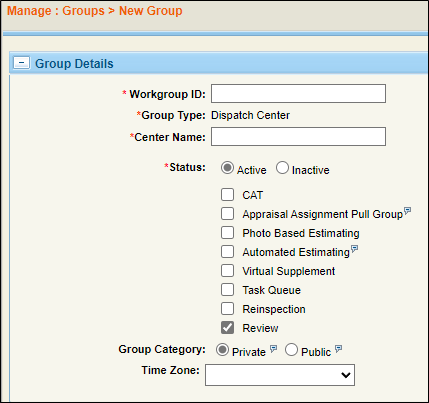Uncheck the Review checkbox

click(x=227, y=328)
